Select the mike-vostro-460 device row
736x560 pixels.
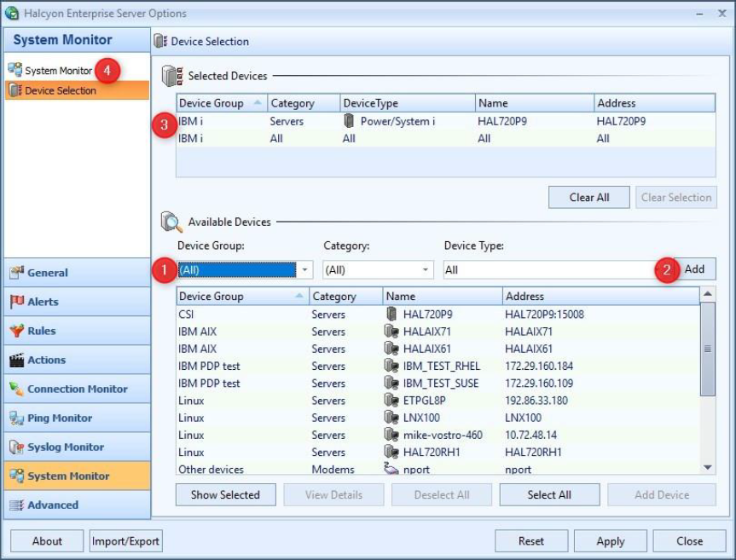[443, 435]
